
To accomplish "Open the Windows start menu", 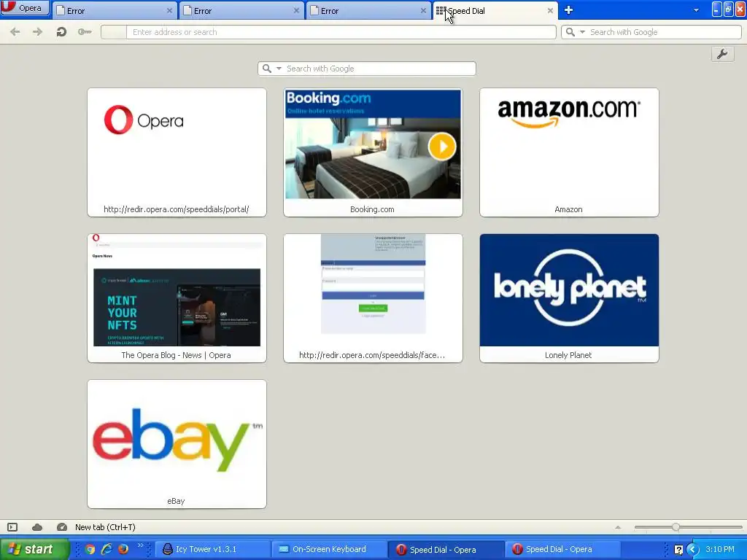I will click(x=34, y=549).
